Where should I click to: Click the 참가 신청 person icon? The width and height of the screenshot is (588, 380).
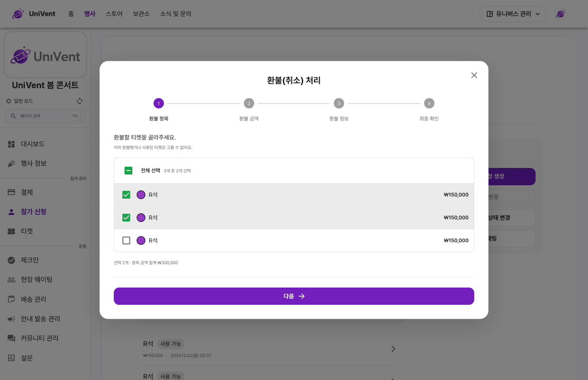[12, 212]
